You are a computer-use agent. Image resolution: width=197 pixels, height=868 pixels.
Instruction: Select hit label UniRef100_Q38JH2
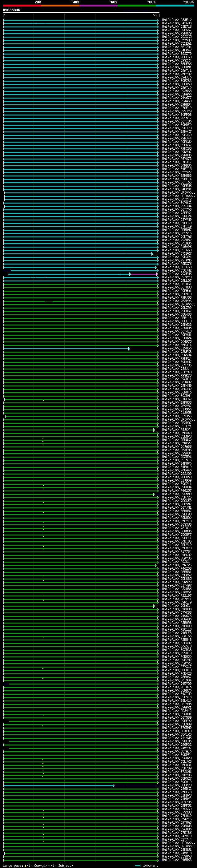(x=177, y=271)
